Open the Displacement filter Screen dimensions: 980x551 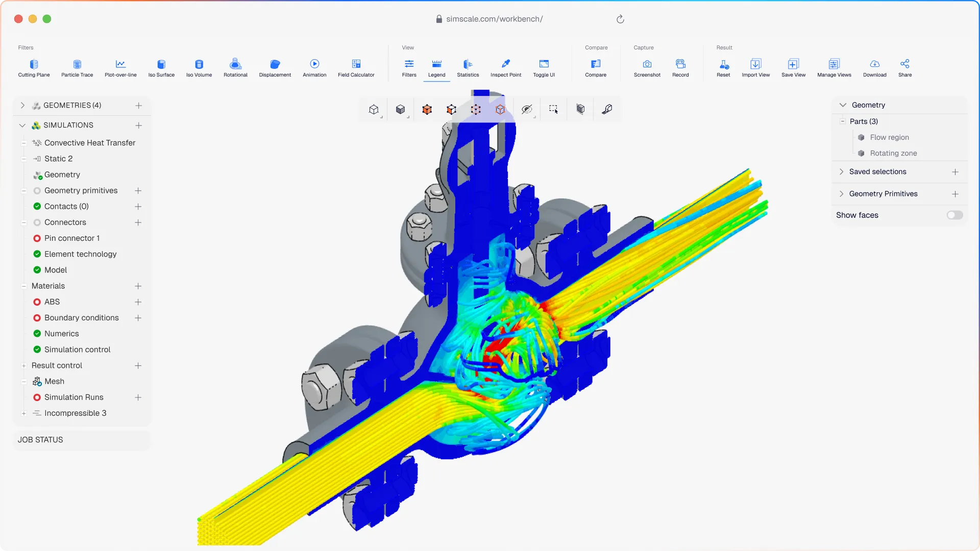[x=275, y=67]
